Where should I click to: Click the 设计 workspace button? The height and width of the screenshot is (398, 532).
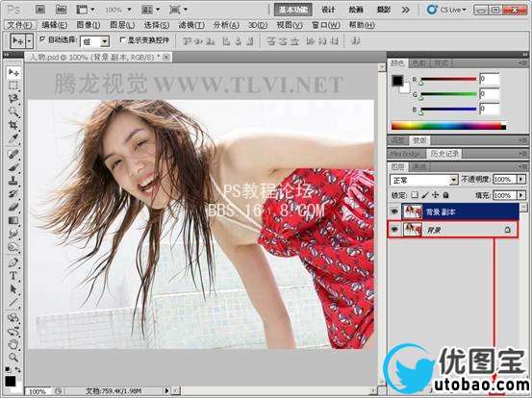point(328,10)
